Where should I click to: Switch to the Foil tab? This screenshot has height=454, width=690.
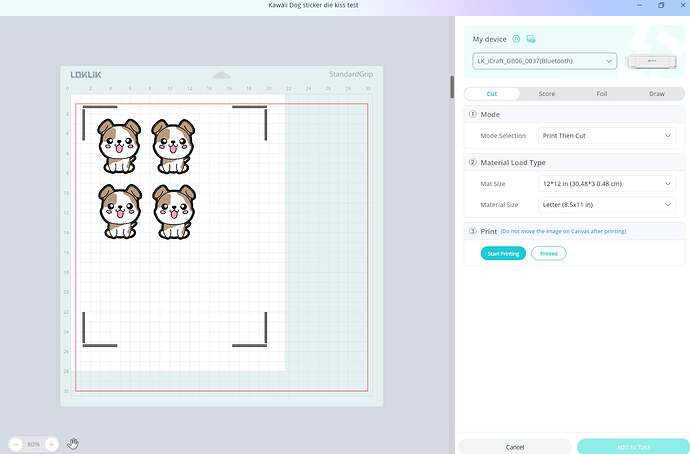(x=602, y=93)
